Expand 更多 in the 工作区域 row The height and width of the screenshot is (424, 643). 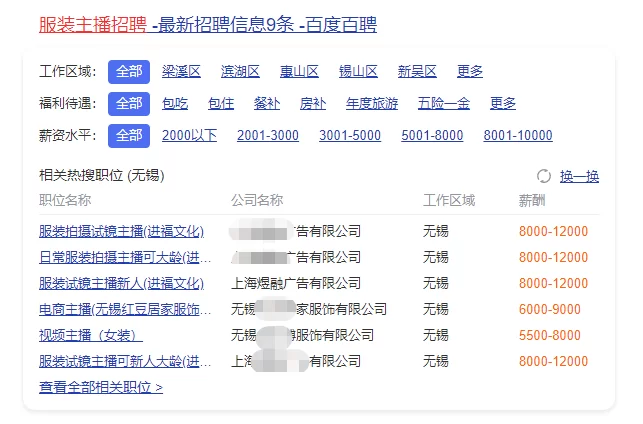470,71
